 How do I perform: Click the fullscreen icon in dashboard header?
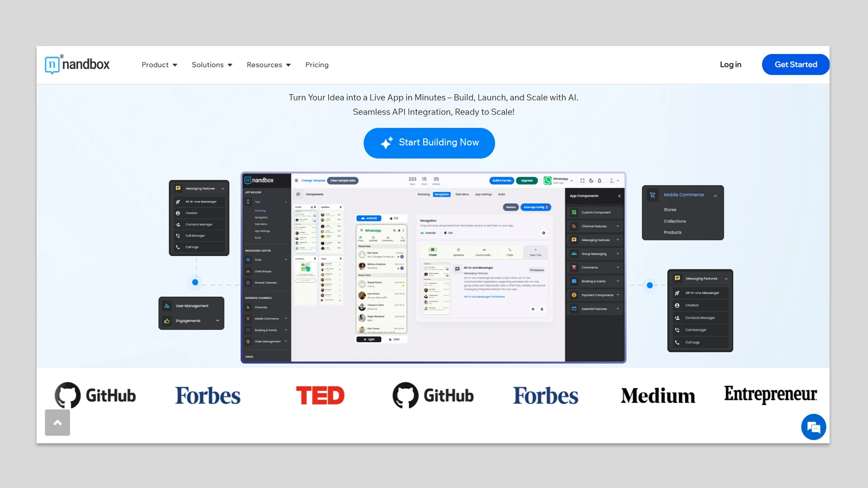582,181
